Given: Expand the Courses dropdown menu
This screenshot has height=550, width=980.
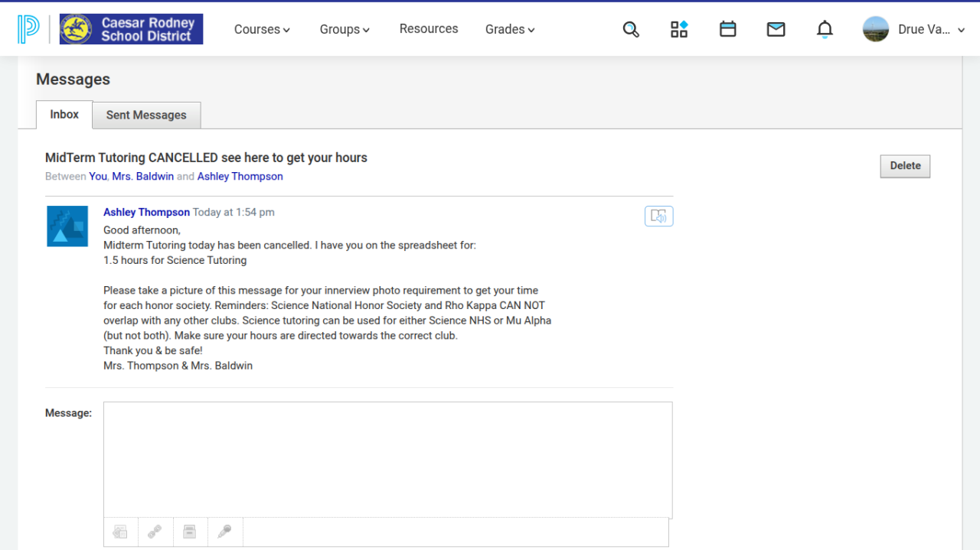Looking at the screenshot, I should [x=262, y=30].
